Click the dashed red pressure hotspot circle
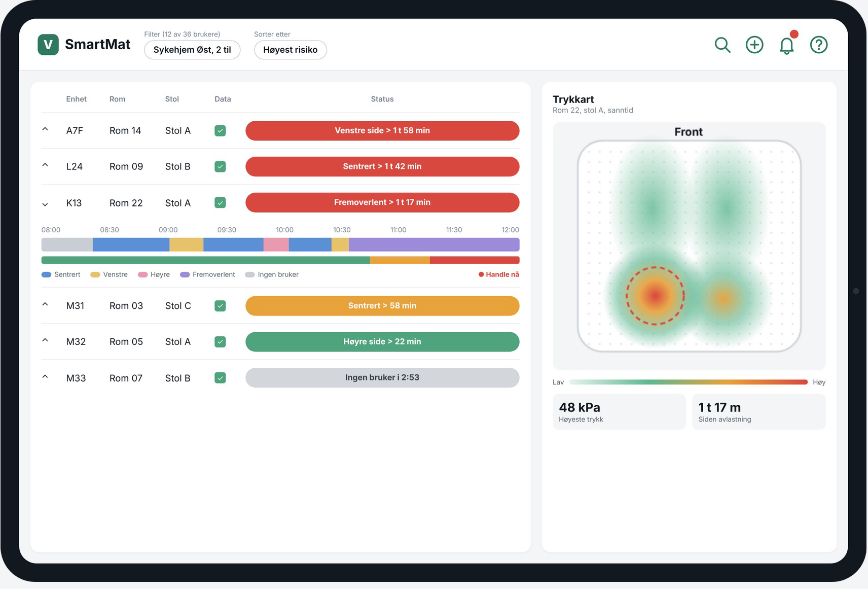Image resolution: width=868 pixels, height=589 pixels. coord(655,296)
